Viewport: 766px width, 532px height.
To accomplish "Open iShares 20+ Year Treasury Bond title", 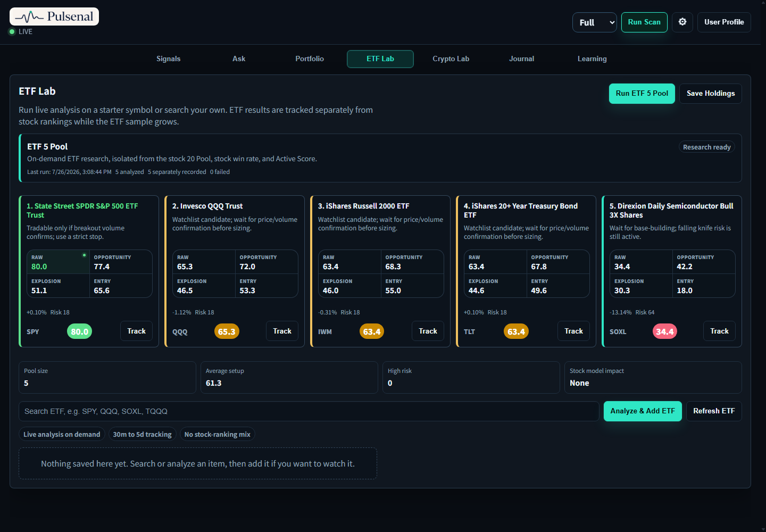I will [x=521, y=211].
